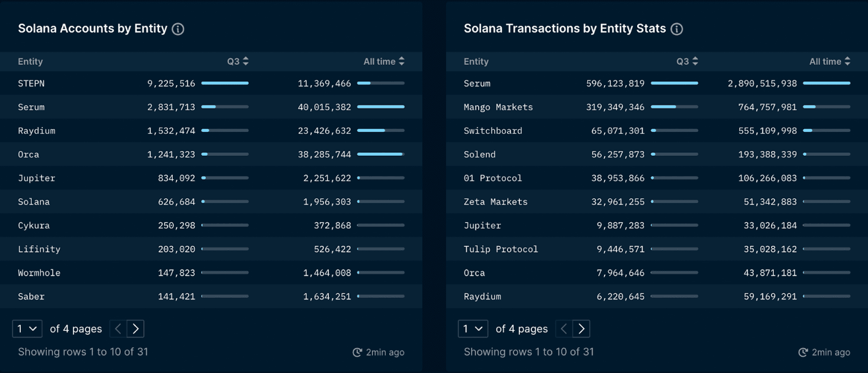868x373 pixels.
Task: Select Wormhole entity row
Action: pos(211,273)
